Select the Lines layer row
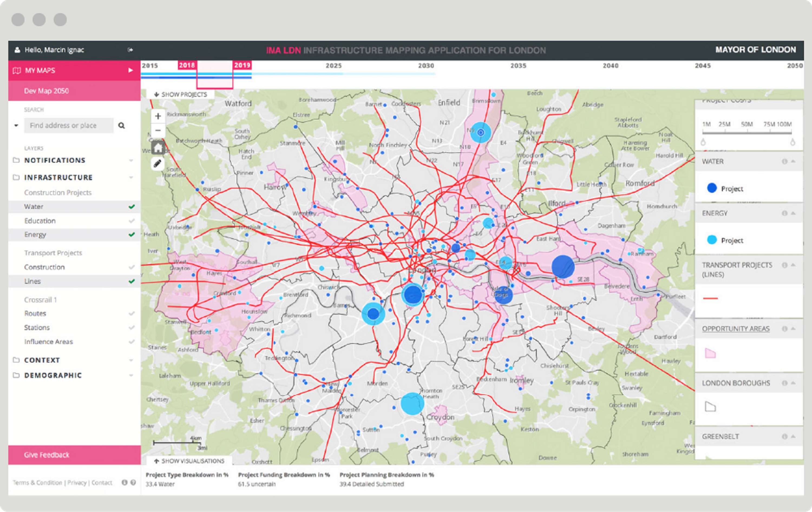Viewport: 812px width, 512px height. pos(74,281)
